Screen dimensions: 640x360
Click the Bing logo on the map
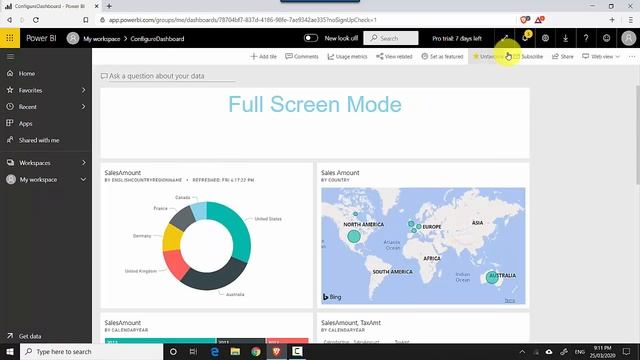[x=332, y=297]
